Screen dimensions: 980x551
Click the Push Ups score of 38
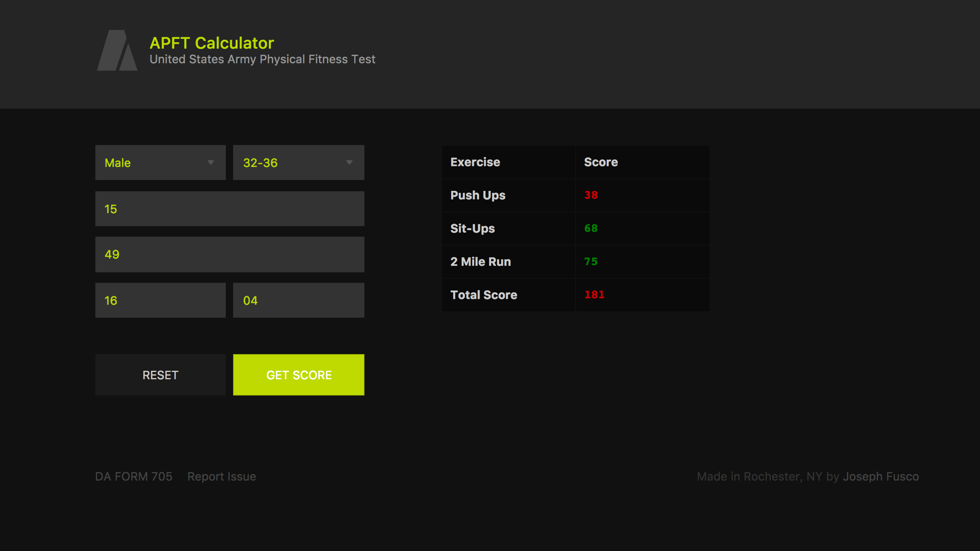[591, 195]
